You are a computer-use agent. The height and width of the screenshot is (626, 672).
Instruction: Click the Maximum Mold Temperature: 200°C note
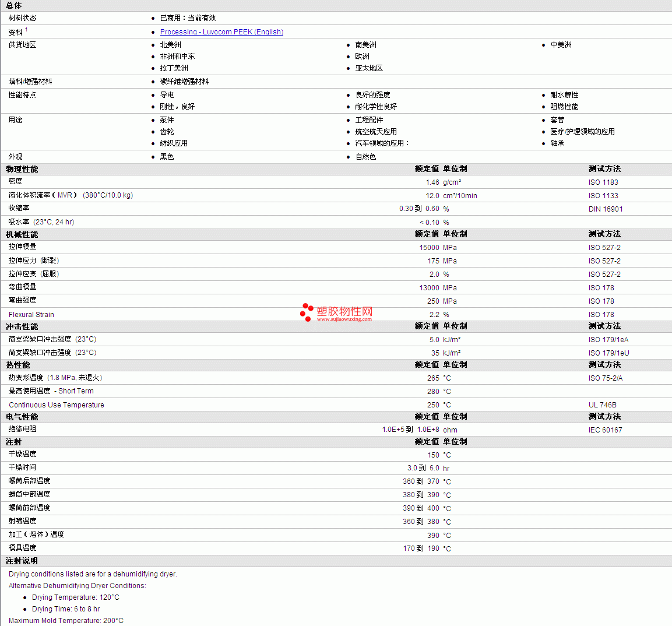(66, 620)
